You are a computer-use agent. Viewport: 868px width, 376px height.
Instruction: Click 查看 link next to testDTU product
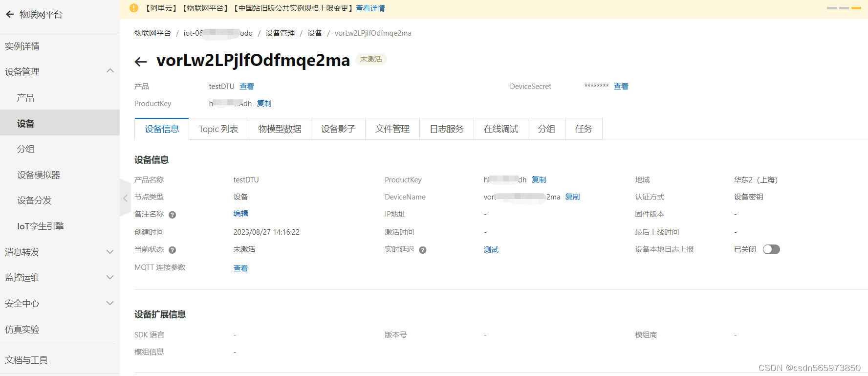click(247, 87)
